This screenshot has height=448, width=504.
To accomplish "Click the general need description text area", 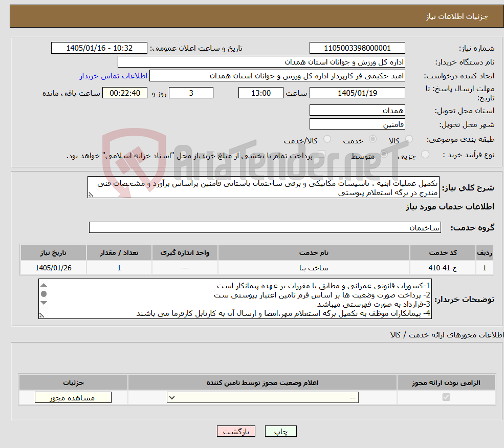I will (263, 187).
